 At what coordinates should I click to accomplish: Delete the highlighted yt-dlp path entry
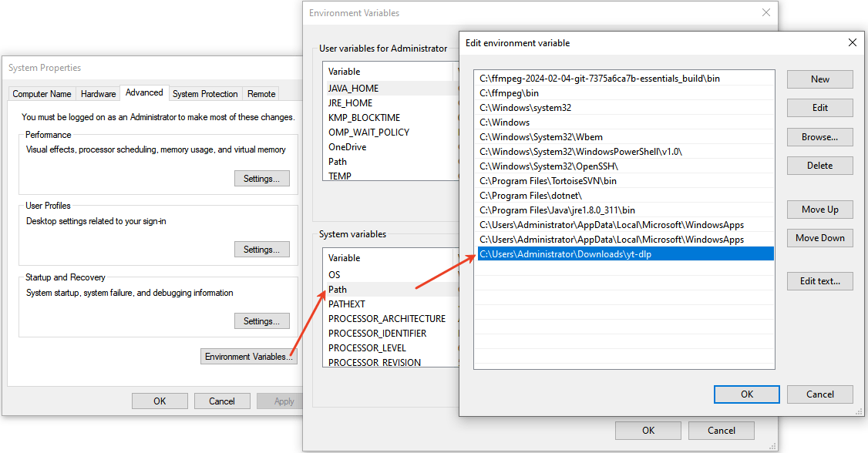pos(819,165)
